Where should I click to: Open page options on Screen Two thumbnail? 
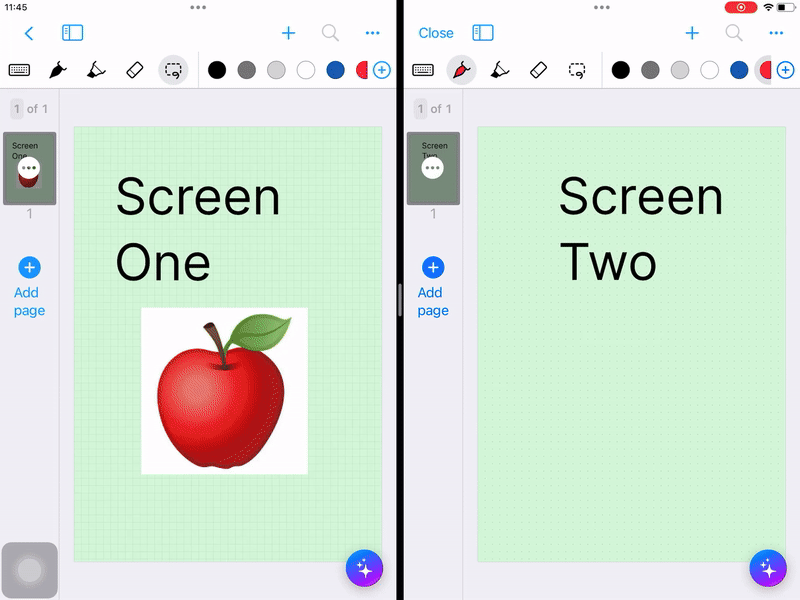(433, 168)
